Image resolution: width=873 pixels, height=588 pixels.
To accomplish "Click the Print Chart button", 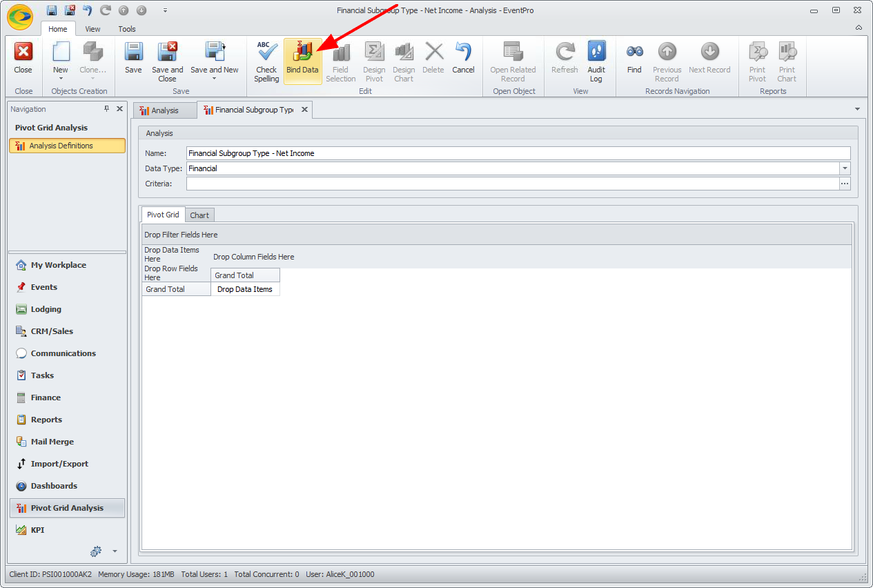I will [x=787, y=61].
